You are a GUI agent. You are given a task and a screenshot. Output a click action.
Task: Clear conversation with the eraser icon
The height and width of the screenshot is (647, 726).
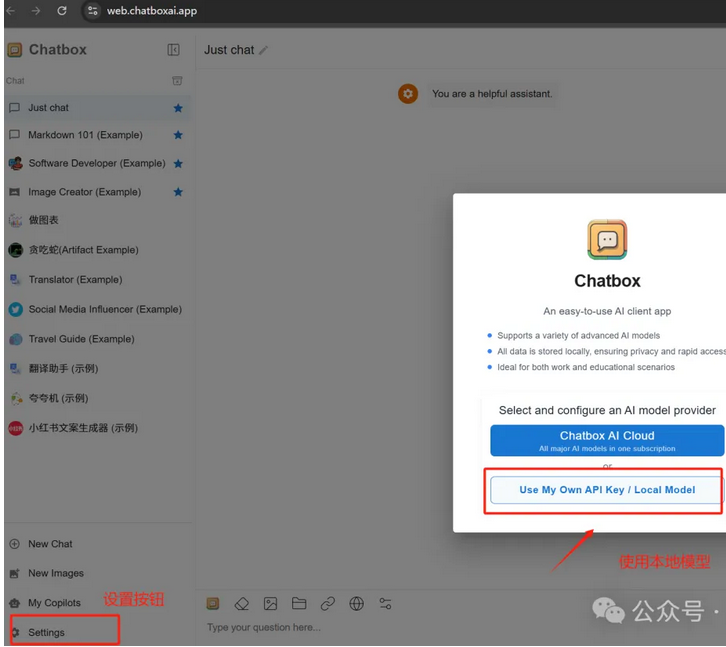point(242,603)
